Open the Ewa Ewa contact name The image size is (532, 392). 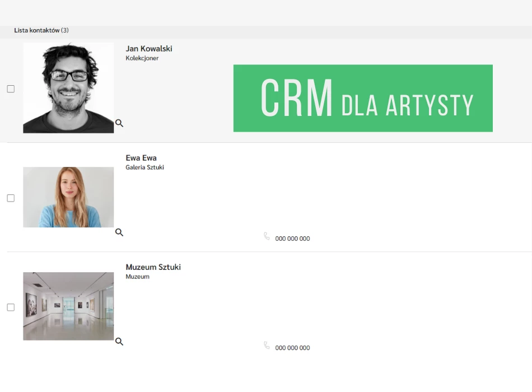click(x=141, y=158)
